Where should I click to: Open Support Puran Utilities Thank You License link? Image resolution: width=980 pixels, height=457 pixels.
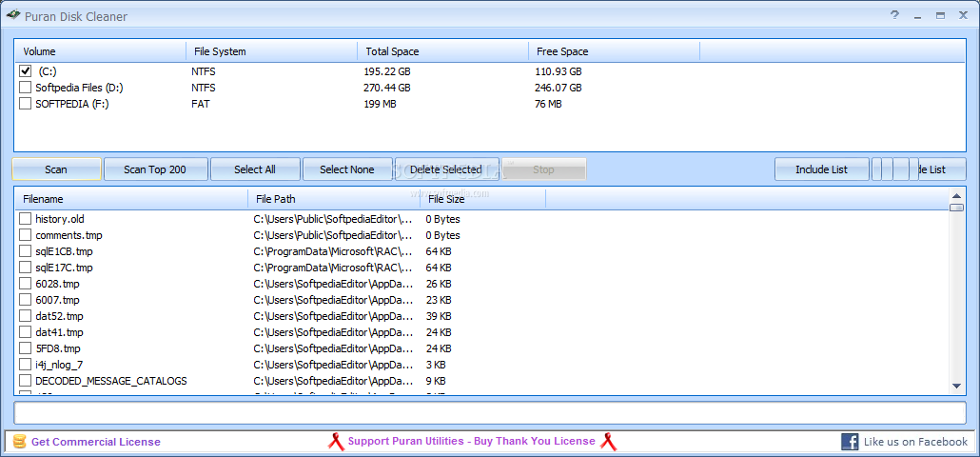point(471,442)
